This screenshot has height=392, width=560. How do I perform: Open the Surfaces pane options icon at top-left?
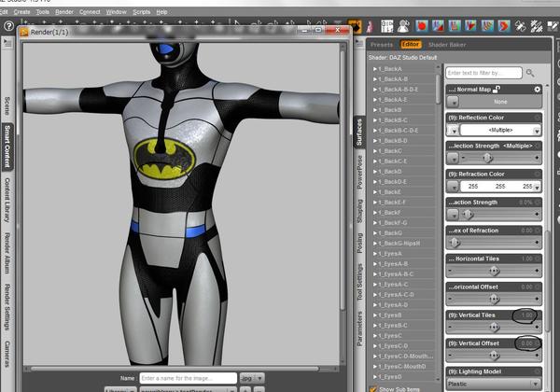tap(358, 44)
